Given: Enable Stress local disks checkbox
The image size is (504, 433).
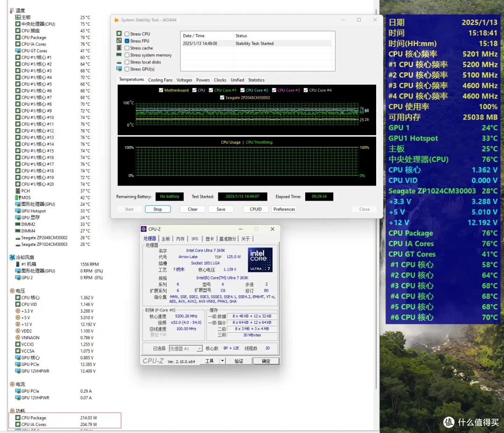Looking at the screenshot, I should pos(127,62).
